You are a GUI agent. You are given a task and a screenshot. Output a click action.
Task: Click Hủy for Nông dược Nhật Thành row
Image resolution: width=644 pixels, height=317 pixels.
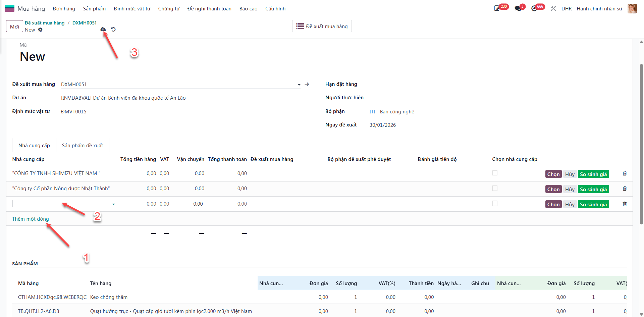pyautogui.click(x=570, y=189)
